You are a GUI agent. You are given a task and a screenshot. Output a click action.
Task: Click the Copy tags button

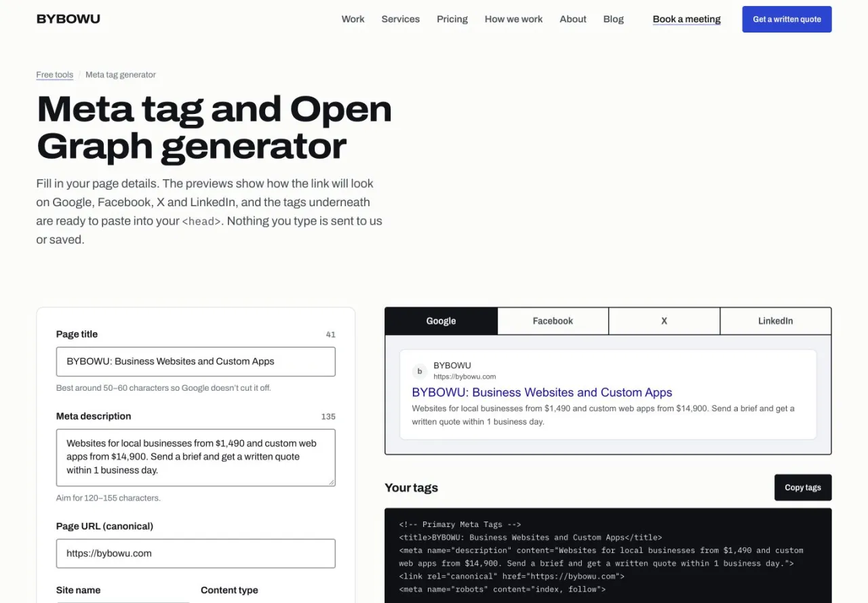pos(803,487)
